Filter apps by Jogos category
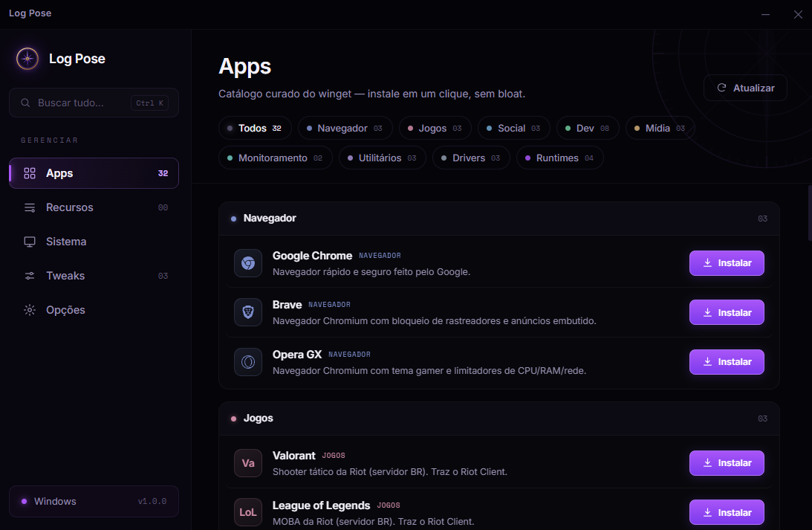The height and width of the screenshot is (530, 812). [435, 128]
